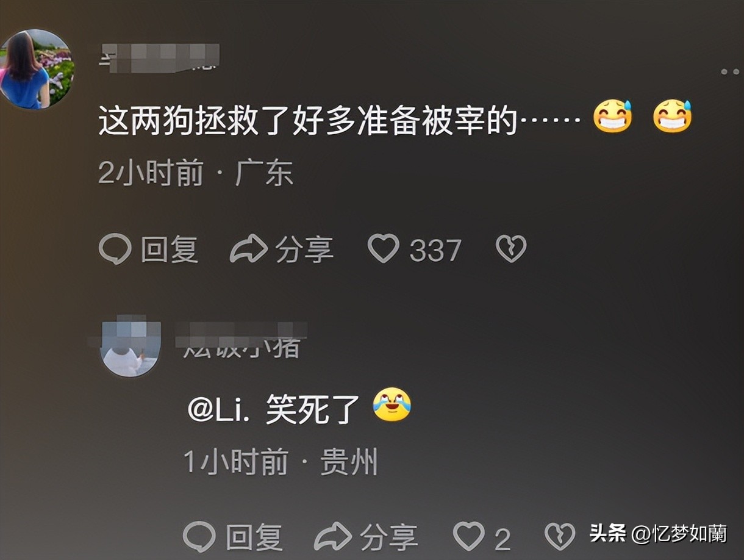Open the second commenter's username ending in 小猪
The height and width of the screenshot is (560, 744).
(241, 339)
